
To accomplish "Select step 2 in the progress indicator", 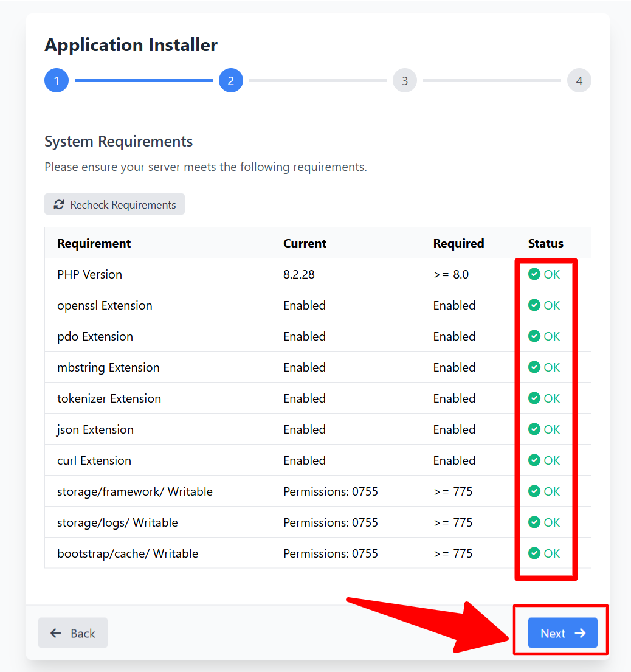I will [230, 80].
